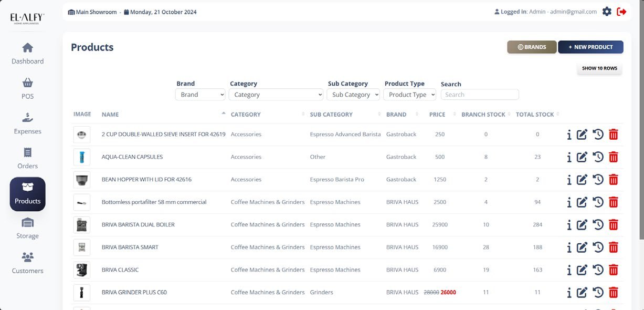Go to Customers page
Viewport: 644px width, 310px height.
coord(28,264)
